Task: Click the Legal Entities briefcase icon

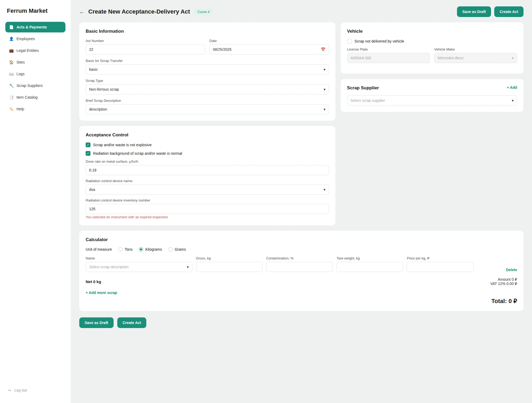Action: tap(11, 51)
